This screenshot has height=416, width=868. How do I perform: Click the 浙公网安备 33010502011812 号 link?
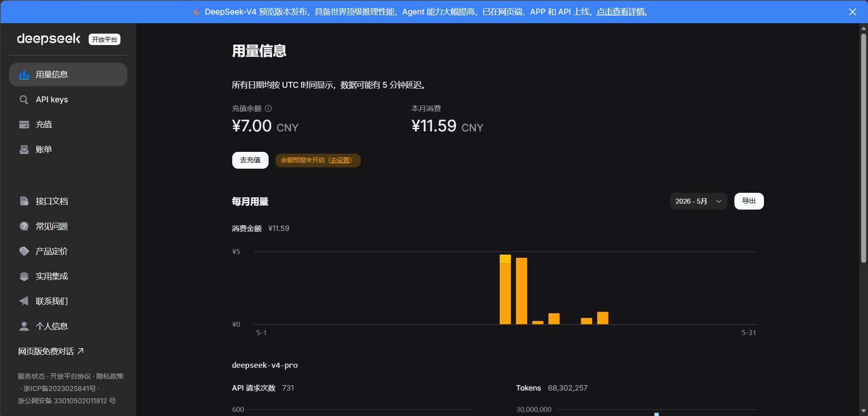pos(67,401)
